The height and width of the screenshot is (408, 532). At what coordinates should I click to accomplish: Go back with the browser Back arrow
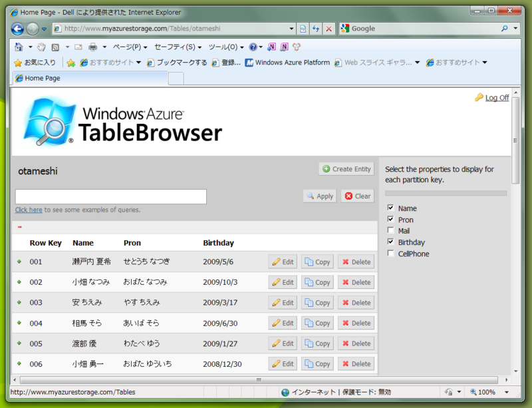pyautogui.click(x=18, y=29)
